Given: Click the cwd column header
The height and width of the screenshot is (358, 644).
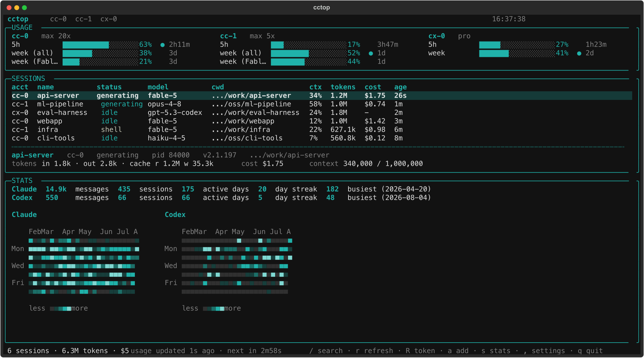Looking at the screenshot, I should point(218,87).
